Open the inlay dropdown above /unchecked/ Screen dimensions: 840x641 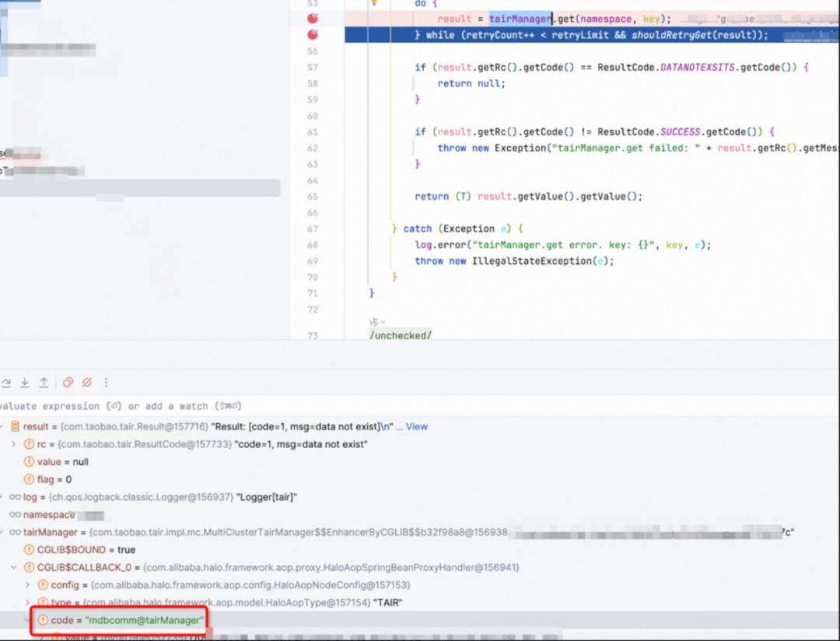click(x=377, y=321)
